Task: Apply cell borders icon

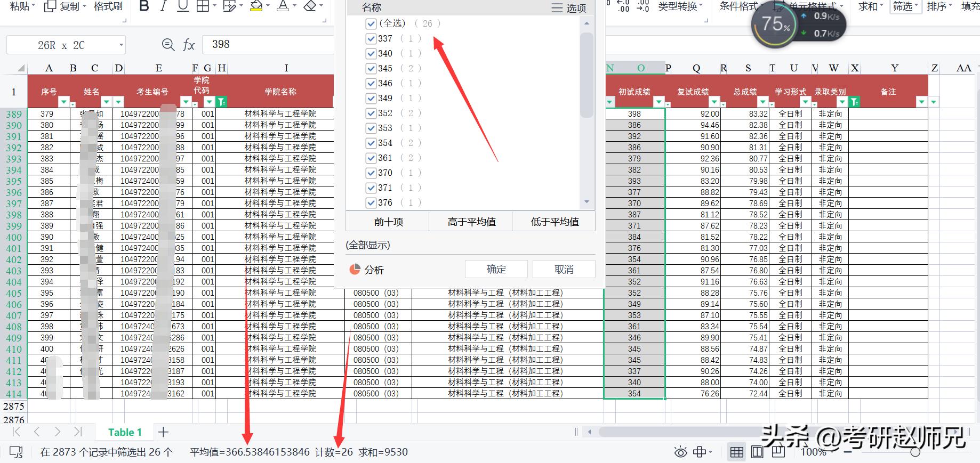Action: click(x=203, y=6)
